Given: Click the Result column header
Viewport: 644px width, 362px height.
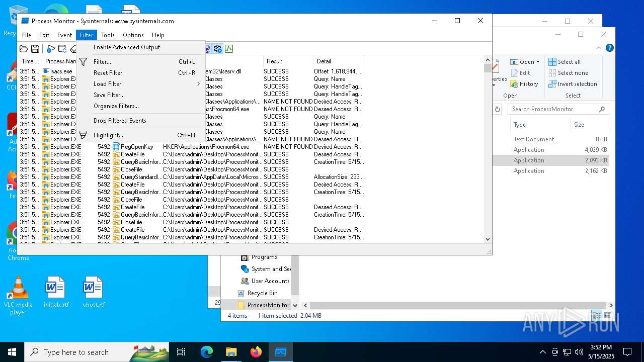Looking at the screenshot, I should click(288, 61).
